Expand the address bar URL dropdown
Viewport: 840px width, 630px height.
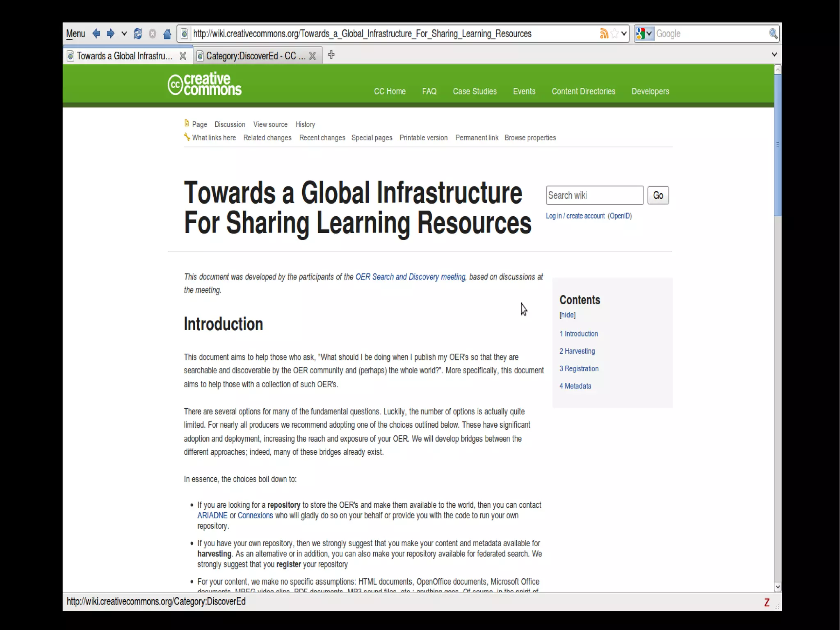[624, 34]
